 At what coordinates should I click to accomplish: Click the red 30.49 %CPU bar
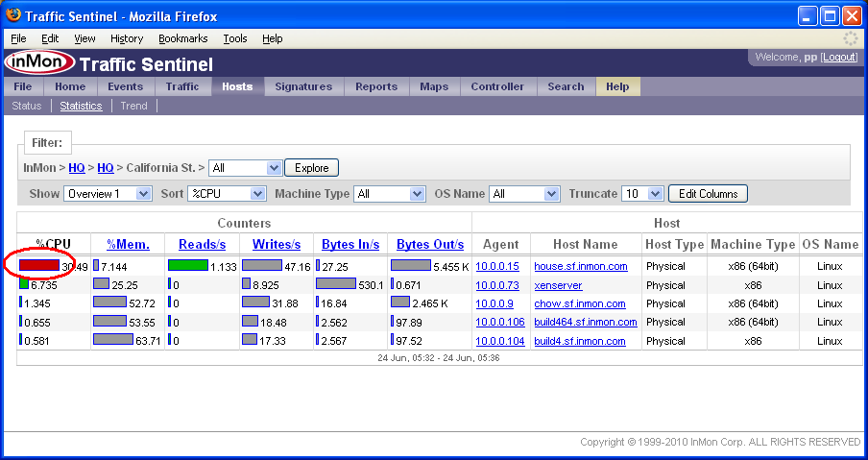pyautogui.click(x=39, y=265)
